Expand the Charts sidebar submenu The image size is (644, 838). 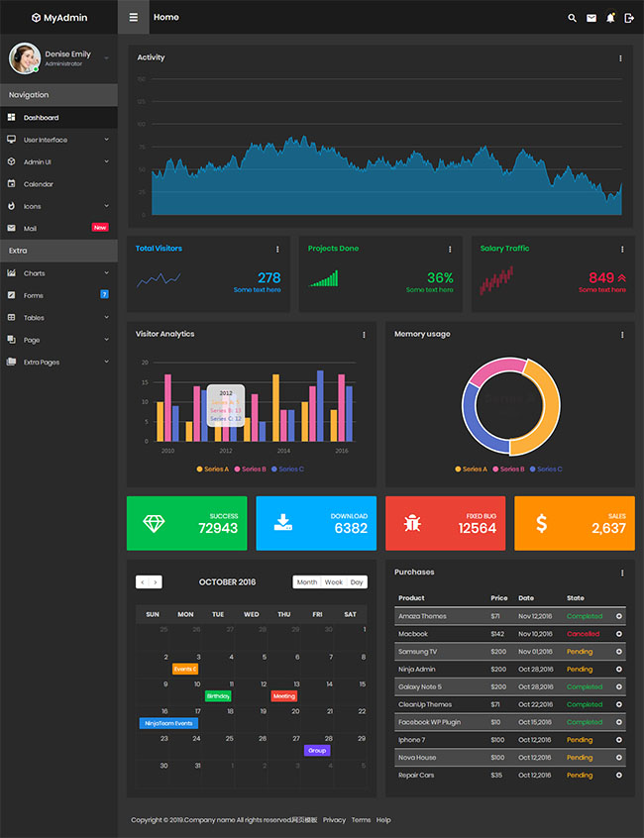point(58,273)
